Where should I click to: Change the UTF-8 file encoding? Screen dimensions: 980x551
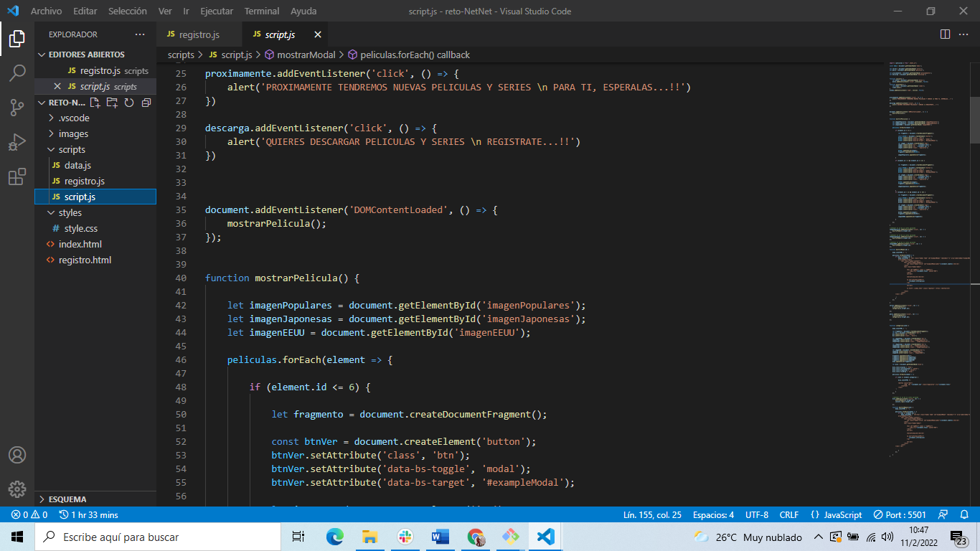point(757,514)
